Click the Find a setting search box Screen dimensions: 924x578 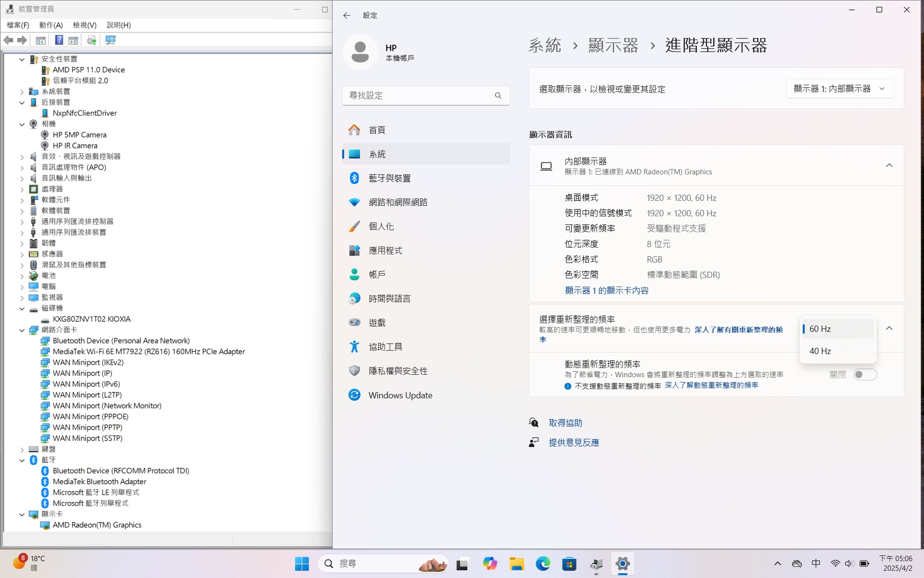point(419,95)
